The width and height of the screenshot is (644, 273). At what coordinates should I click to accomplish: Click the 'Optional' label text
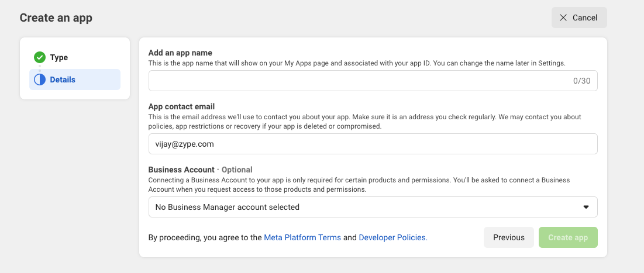click(x=237, y=170)
